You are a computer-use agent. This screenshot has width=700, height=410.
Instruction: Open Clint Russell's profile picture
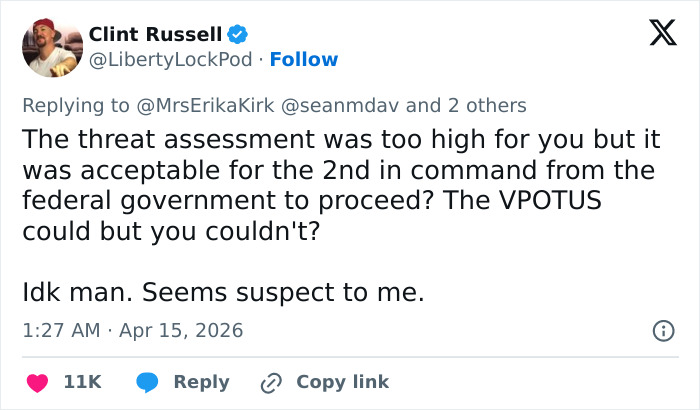pyautogui.click(x=51, y=46)
